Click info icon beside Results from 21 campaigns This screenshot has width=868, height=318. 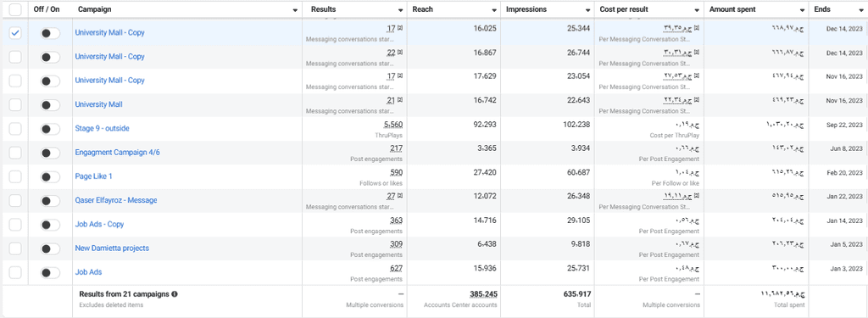[175, 294]
